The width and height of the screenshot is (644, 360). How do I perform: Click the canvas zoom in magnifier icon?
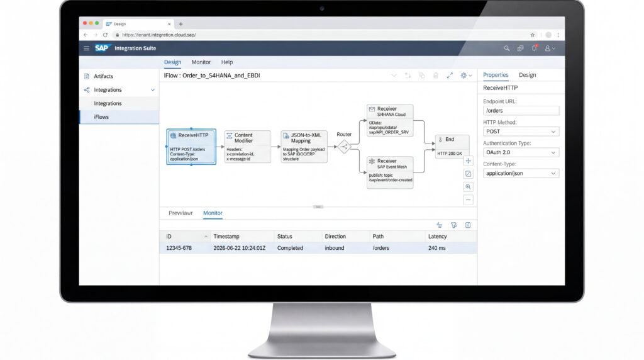point(468,187)
